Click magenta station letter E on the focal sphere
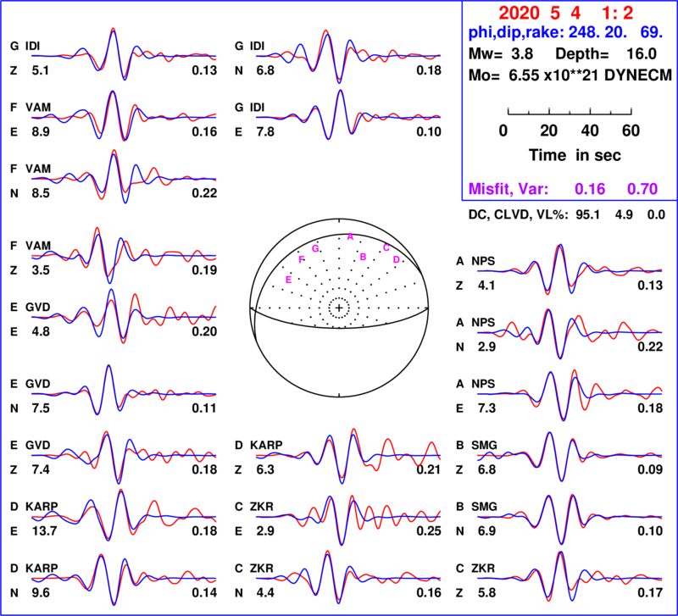This screenshot has width=678, height=616. [x=288, y=280]
